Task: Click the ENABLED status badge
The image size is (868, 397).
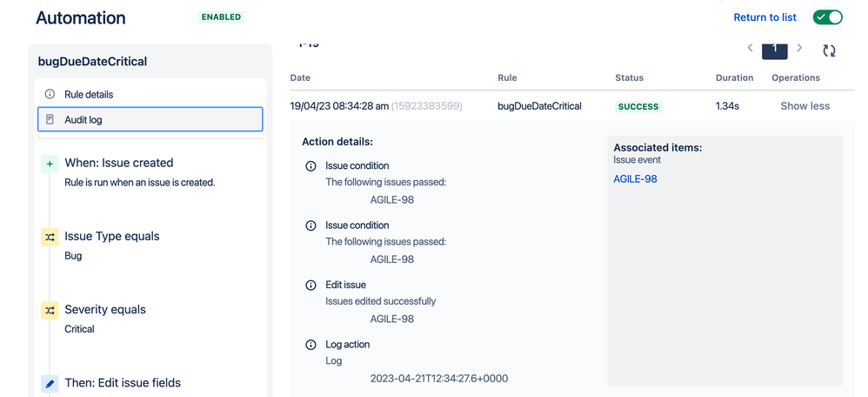Action: tap(222, 17)
